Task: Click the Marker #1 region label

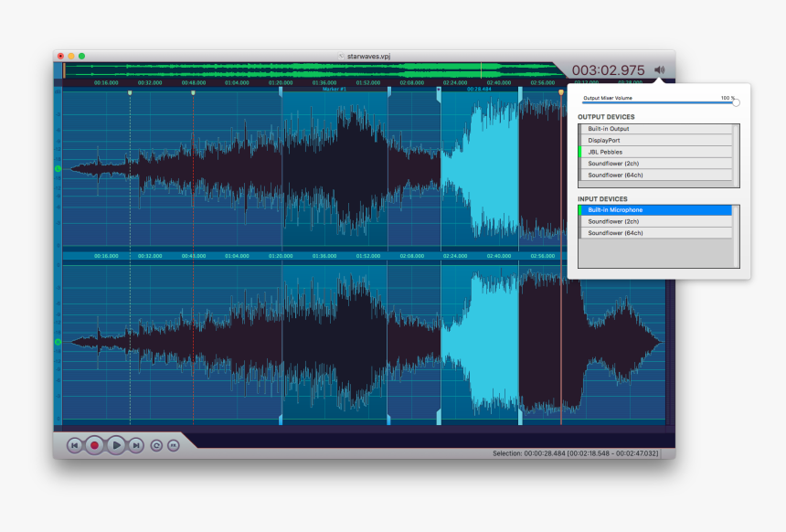Action: [x=334, y=90]
